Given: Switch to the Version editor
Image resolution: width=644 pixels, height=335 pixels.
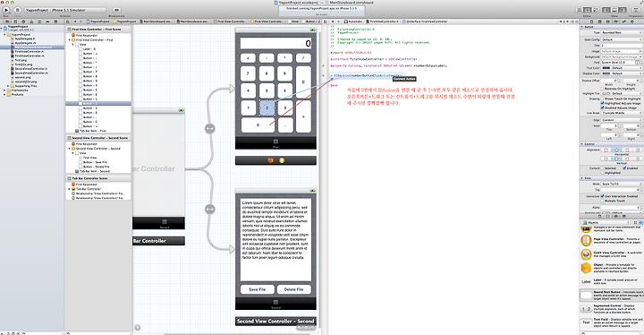Looking at the screenshot, I should [596, 10].
